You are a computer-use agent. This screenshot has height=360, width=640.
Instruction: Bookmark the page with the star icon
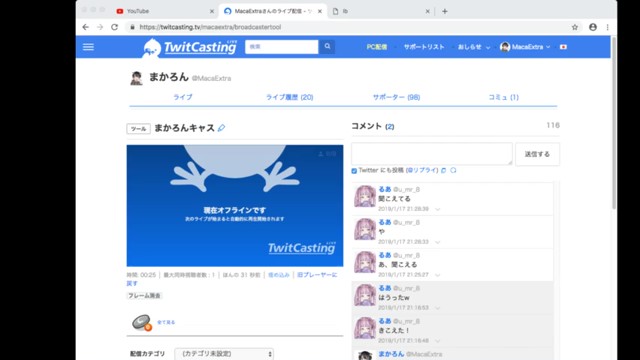pyautogui.click(x=575, y=27)
